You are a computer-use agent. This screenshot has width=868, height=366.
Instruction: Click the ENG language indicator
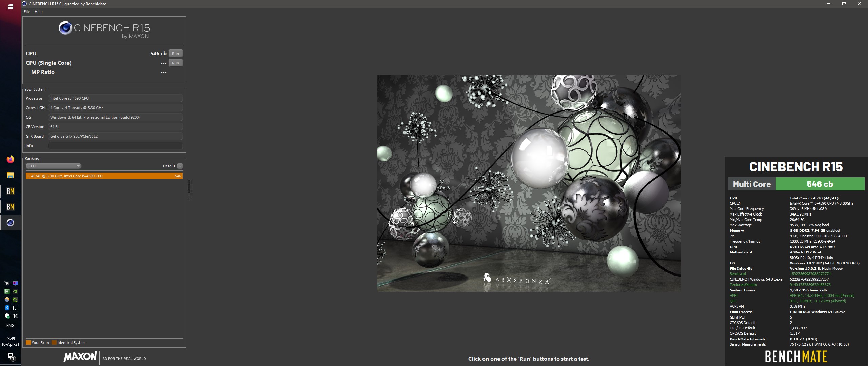tap(11, 326)
